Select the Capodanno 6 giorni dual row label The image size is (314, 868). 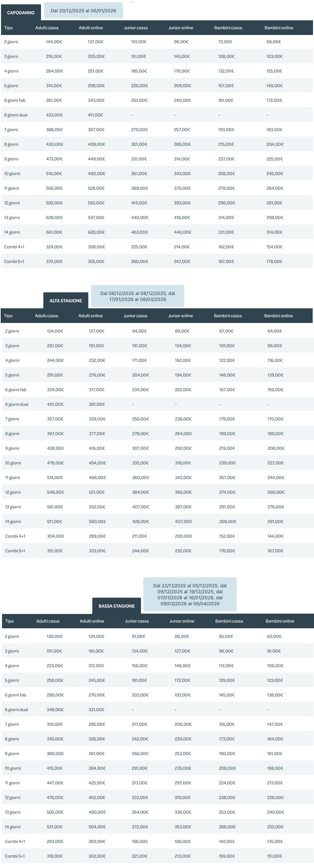(x=16, y=115)
